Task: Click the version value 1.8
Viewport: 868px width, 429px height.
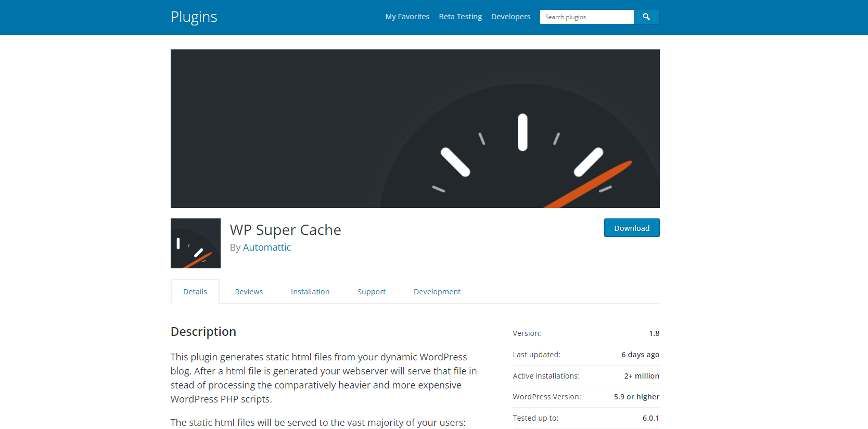Action: pos(654,333)
